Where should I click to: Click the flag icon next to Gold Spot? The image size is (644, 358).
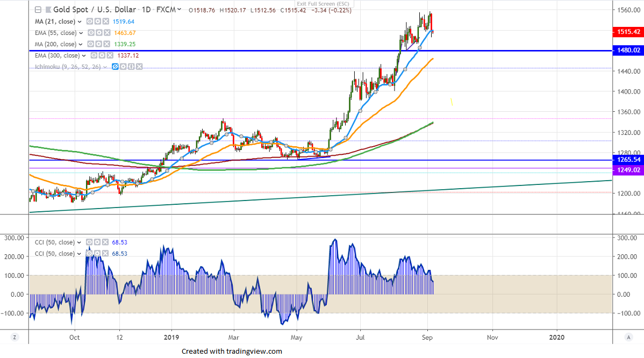48,10
